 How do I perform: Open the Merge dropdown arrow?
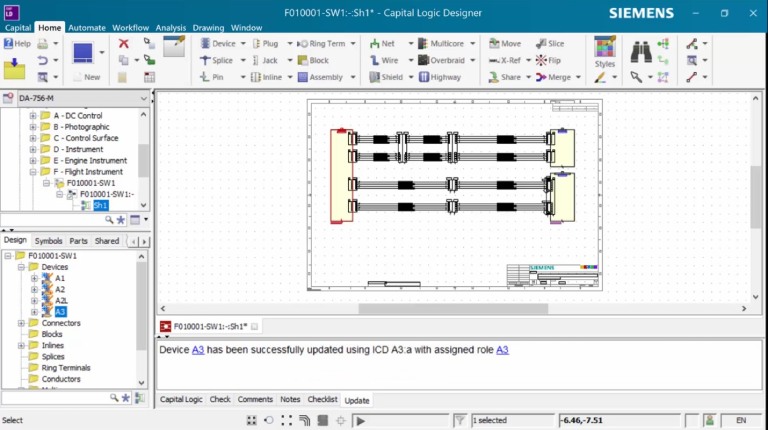pos(579,77)
